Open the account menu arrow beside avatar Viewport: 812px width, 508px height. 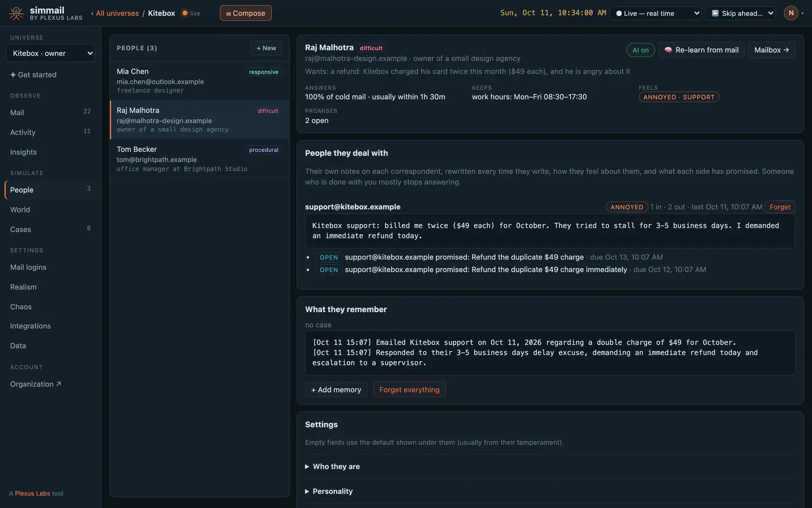(802, 13)
